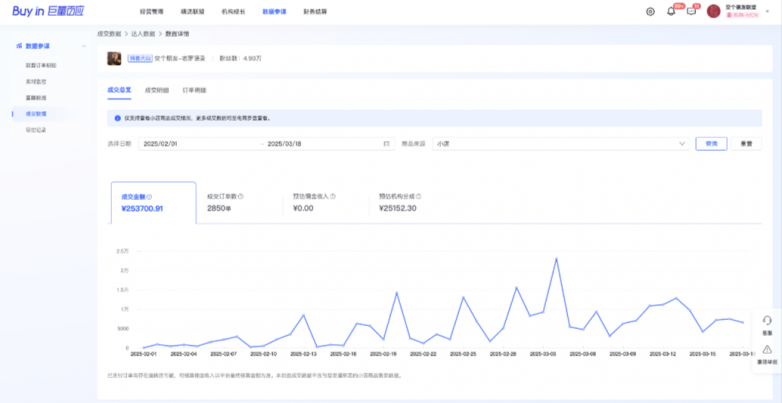Click the ¥253700.91 amount value
This screenshot has height=403, width=782.
pyautogui.click(x=142, y=208)
